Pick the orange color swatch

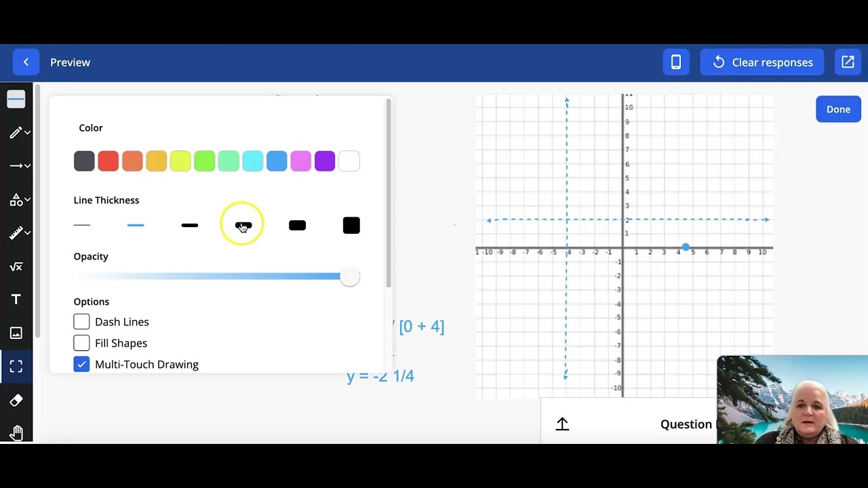click(x=132, y=161)
